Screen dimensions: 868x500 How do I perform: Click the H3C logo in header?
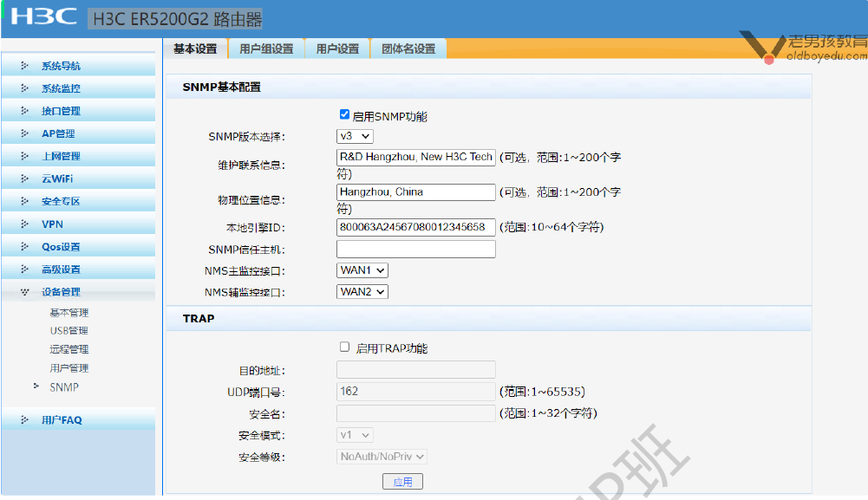tap(43, 16)
